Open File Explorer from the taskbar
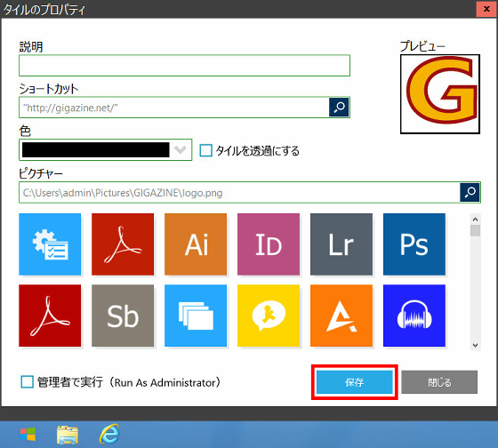Viewport: 498px width, 448px height. point(68,435)
